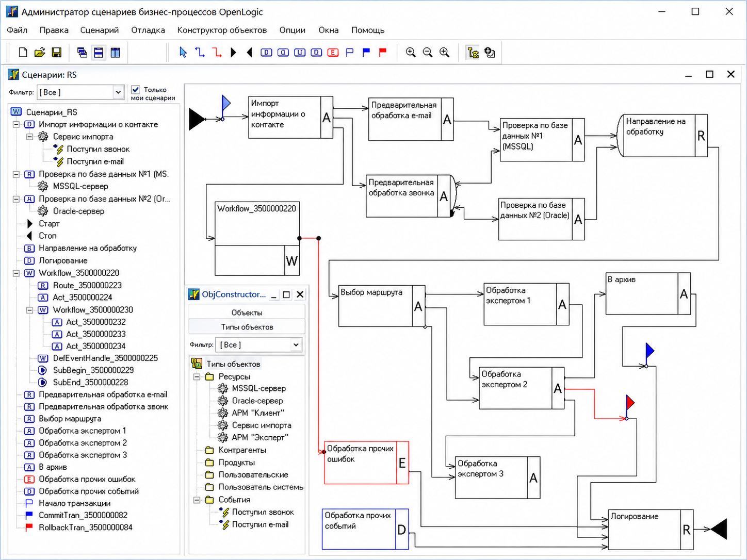Viewport: 747px width, 560px height.
Task: Open the Опции menu
Action: (x=293, y=30)
